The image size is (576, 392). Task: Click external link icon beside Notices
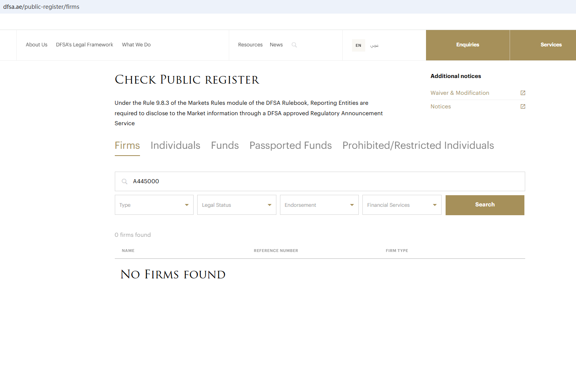pyautogui.click(x=522, y=106)
